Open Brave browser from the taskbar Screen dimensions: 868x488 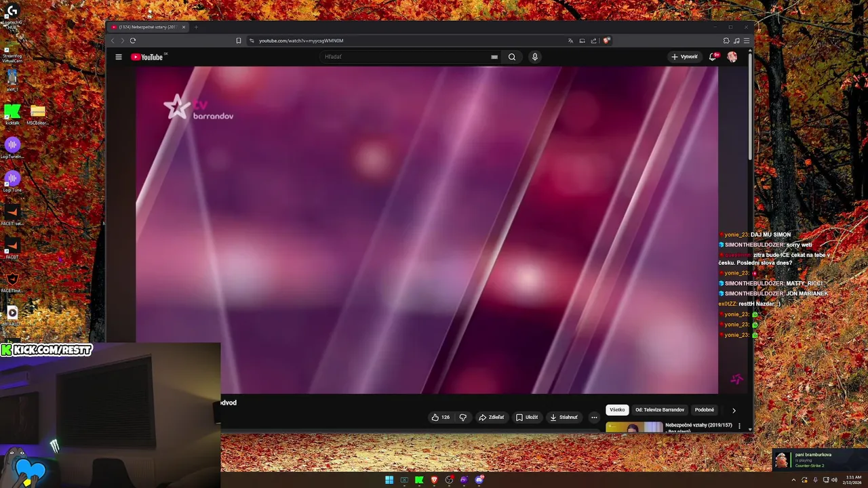[x=434, y=480]
